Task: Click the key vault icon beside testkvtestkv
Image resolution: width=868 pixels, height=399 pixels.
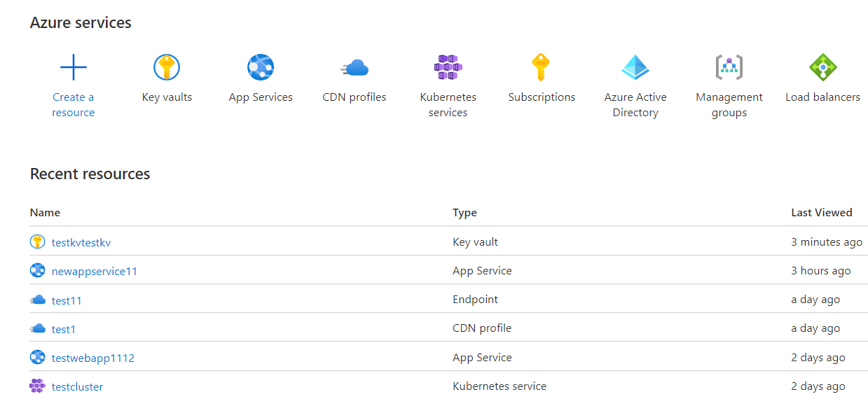Action: pos(37,242)
